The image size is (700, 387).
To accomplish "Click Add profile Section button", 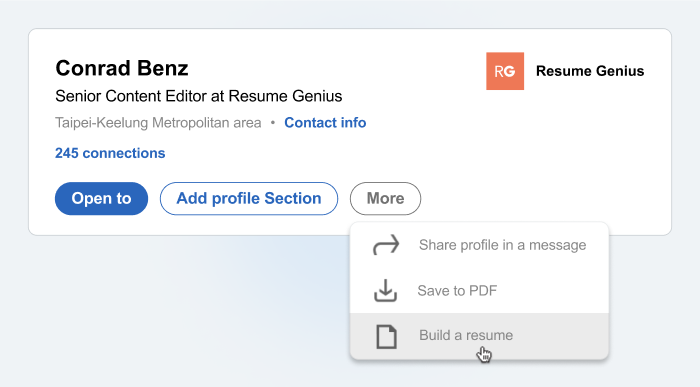I will (x=249, y=198).
